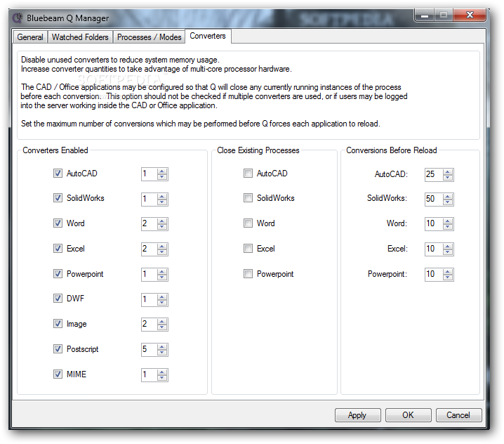
Task: Increase AutoCAD converter quantity with up arrow
Action: [162, 171]
